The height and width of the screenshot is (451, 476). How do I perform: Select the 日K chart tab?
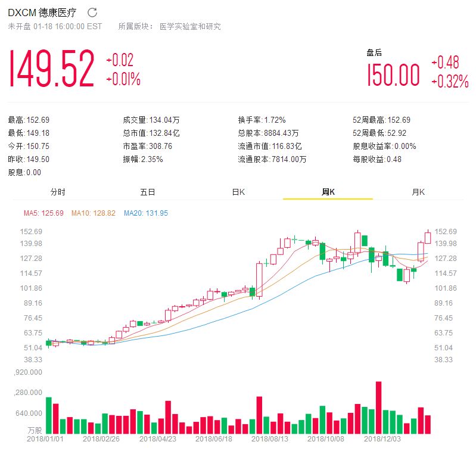(x=238, y=192)
